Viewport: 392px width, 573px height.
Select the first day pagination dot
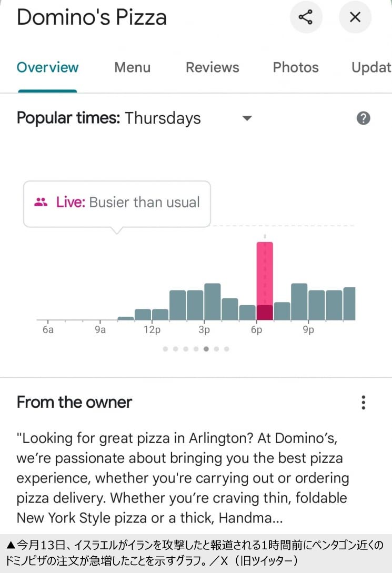pos(166,349)
